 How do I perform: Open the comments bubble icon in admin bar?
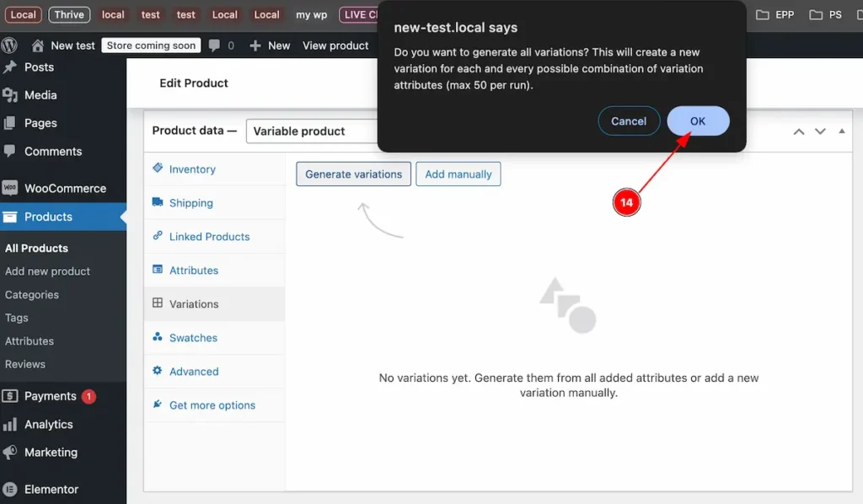click(214, 46)
